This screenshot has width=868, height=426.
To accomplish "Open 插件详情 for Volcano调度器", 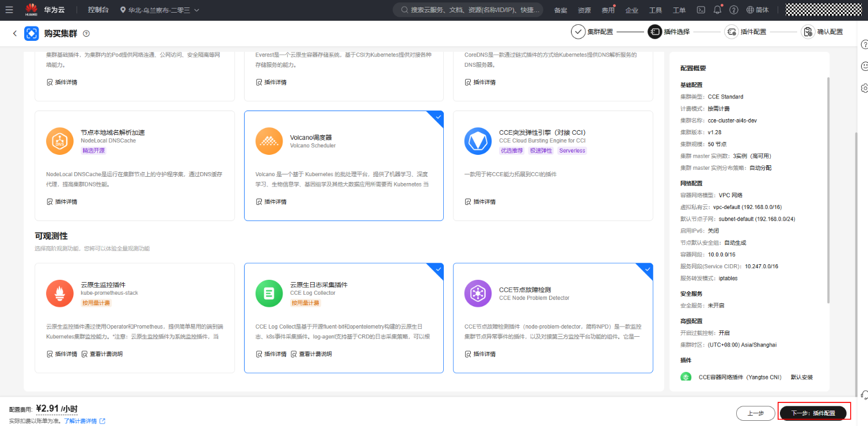I will 271,201.
